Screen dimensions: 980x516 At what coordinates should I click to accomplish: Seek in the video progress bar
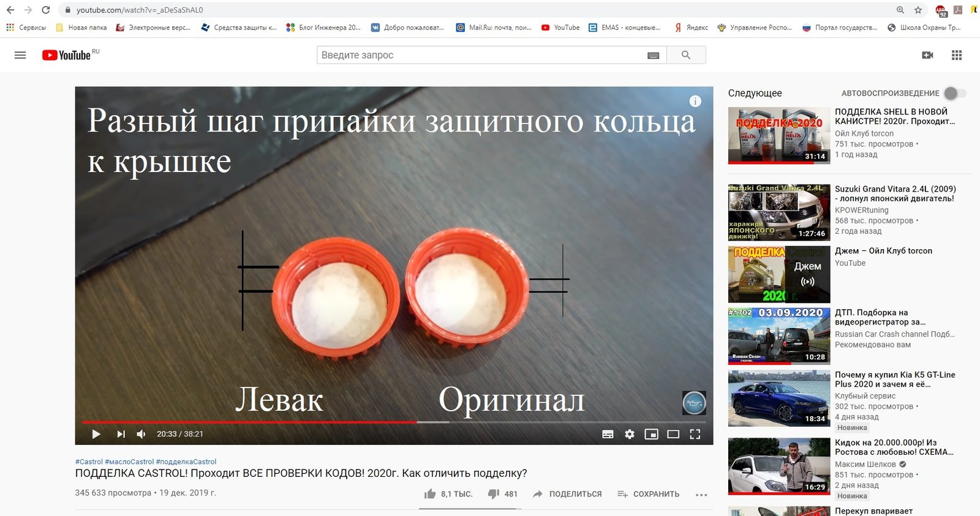394,422
